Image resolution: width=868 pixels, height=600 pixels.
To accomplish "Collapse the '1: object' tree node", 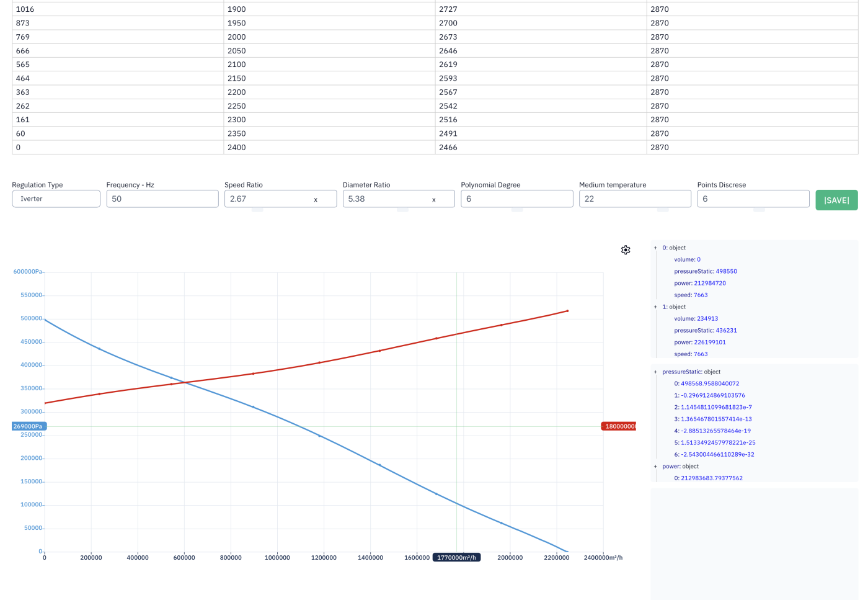I will point(655,307).
